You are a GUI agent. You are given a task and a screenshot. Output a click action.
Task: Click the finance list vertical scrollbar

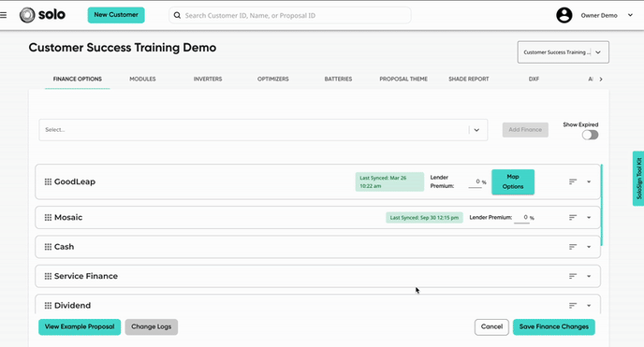click(x=602, y=205)
